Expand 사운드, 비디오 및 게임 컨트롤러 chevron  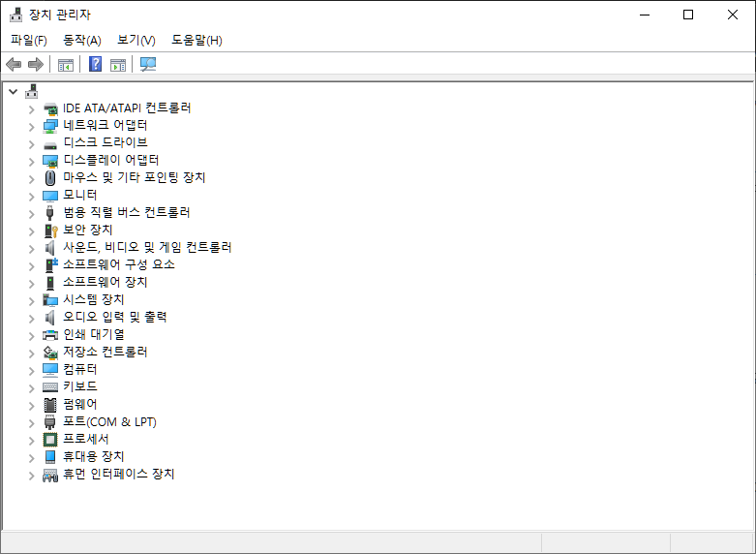click(31, 249)
